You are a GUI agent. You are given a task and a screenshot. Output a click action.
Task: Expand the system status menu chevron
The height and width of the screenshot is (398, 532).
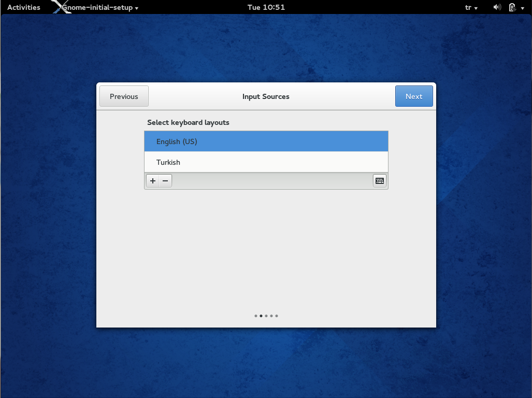tap(523, 7)
